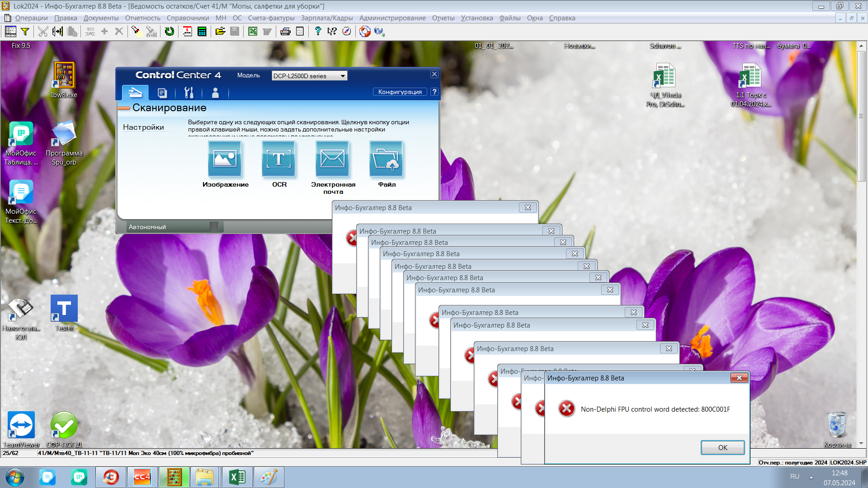
Task: Click Автономный status in Control Center
Action: (x=147, y=227)
